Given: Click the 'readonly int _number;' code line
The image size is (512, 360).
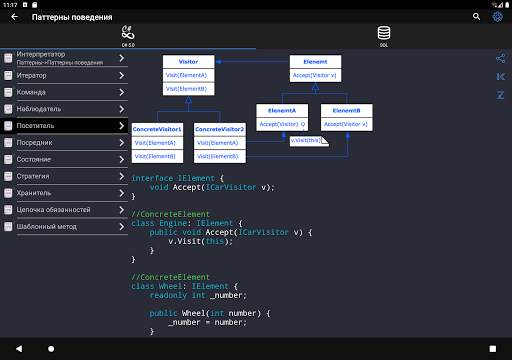Looking at the screenshot, I should (x=198, y=295).
